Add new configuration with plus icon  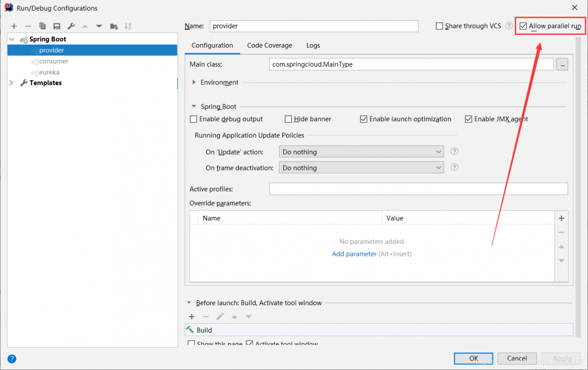(x=14, y=26)
